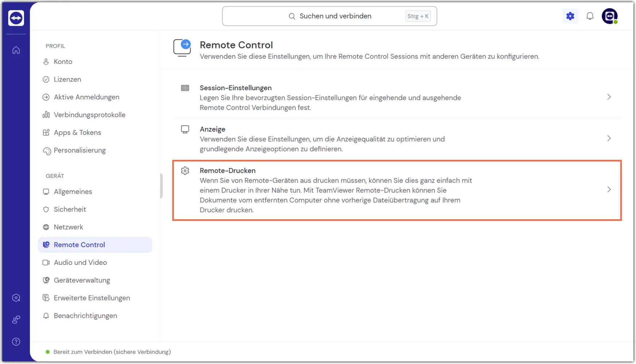Image resolution: width=636 pixels, height=364 pixels.
Task: Select Verbindungsprotokolle in sidebar
Action: 95,115
